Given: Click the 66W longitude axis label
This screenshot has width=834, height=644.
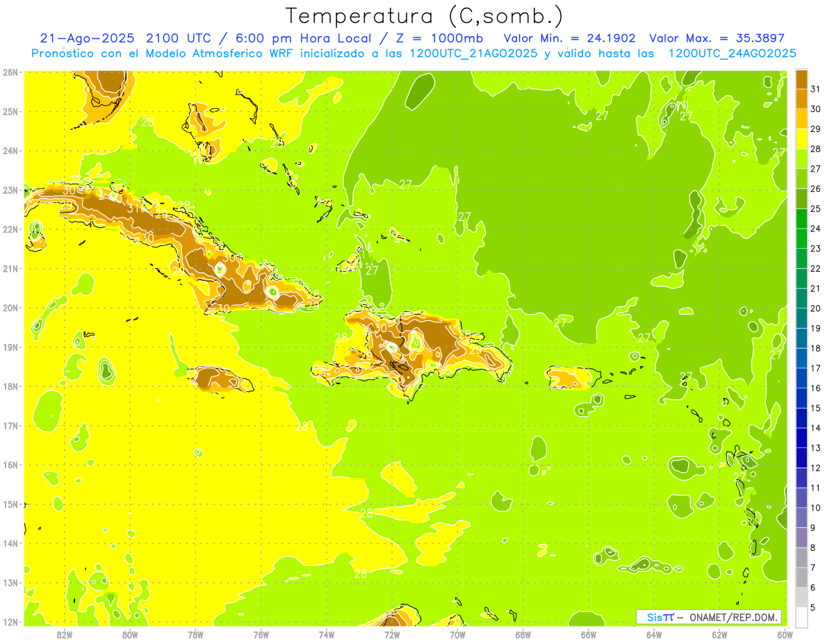Looking at the screenshot, I should [588, 634].
